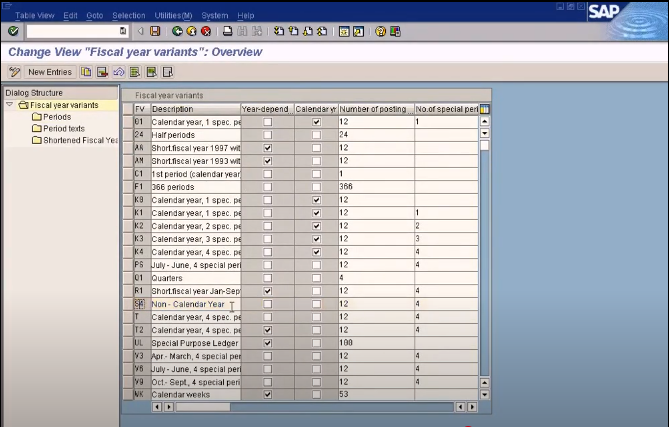Click the Help menu
669x427 pixels.
click(246, 15)
